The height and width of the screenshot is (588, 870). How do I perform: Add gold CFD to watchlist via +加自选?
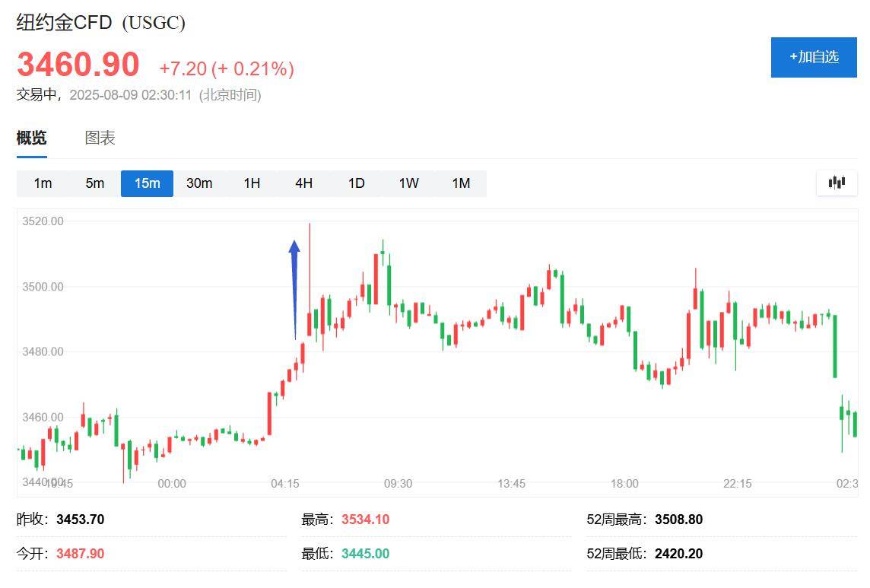[814, 57]
